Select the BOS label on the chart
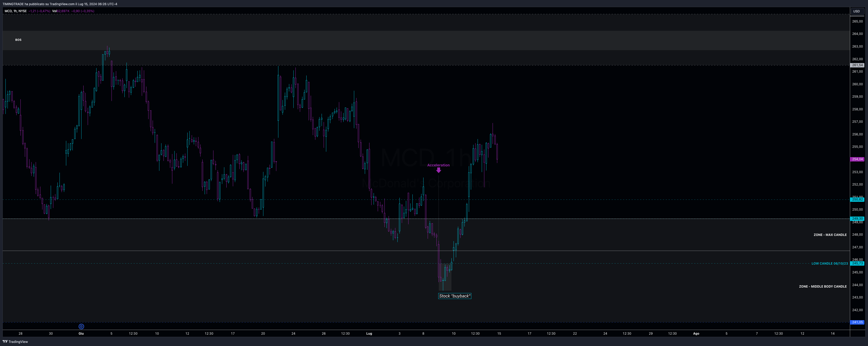868x346 pixels. pos(18,40)
